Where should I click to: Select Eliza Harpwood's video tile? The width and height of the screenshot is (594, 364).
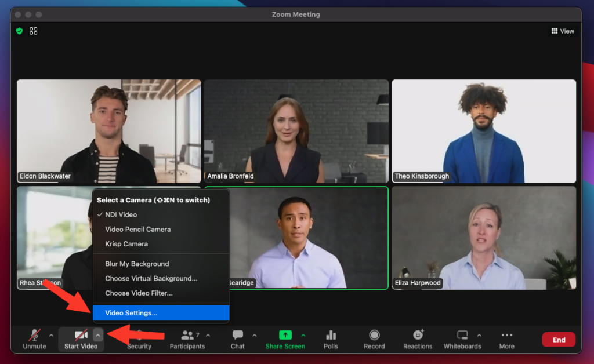tap(484, 238)
